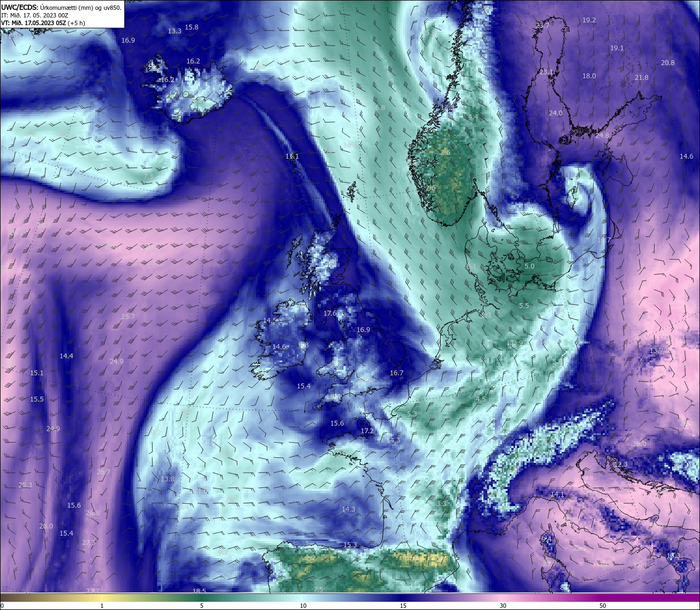Screen dimensions: 700x610
Task: Click the 13.3 value label
Action: pos(174,31)
